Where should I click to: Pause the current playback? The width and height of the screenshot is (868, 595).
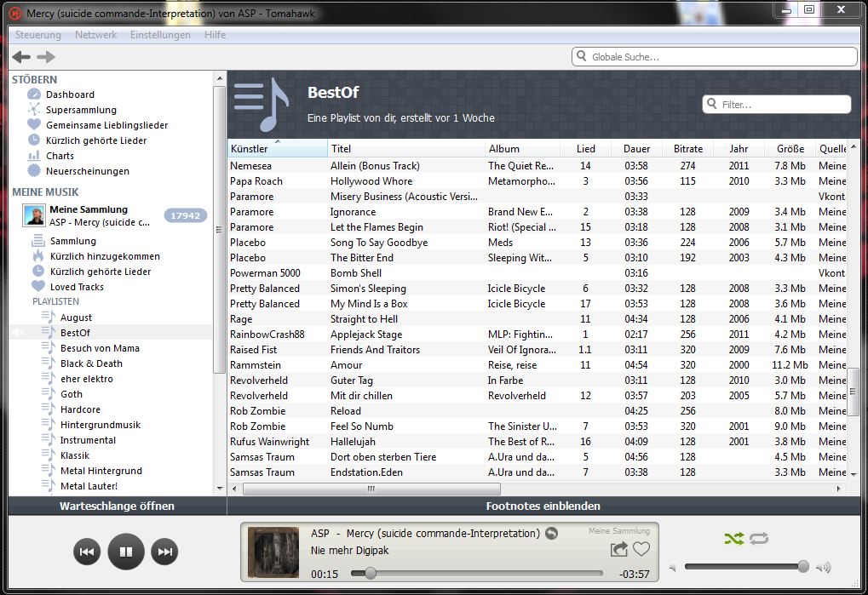[126, 552]
